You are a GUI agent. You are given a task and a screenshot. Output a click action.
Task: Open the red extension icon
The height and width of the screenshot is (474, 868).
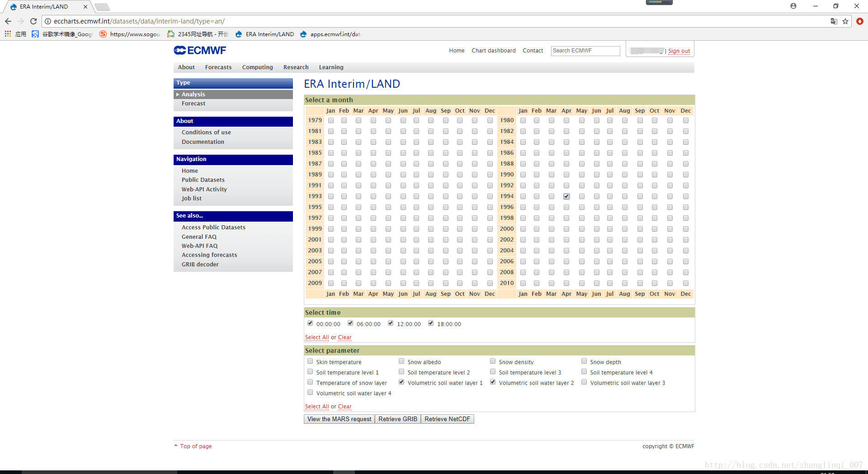pos(860,21)
